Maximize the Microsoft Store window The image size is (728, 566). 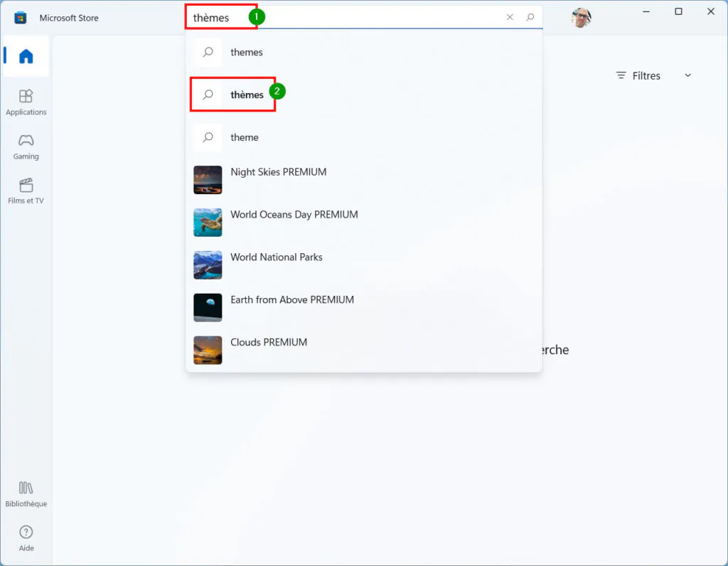[678, 11]
